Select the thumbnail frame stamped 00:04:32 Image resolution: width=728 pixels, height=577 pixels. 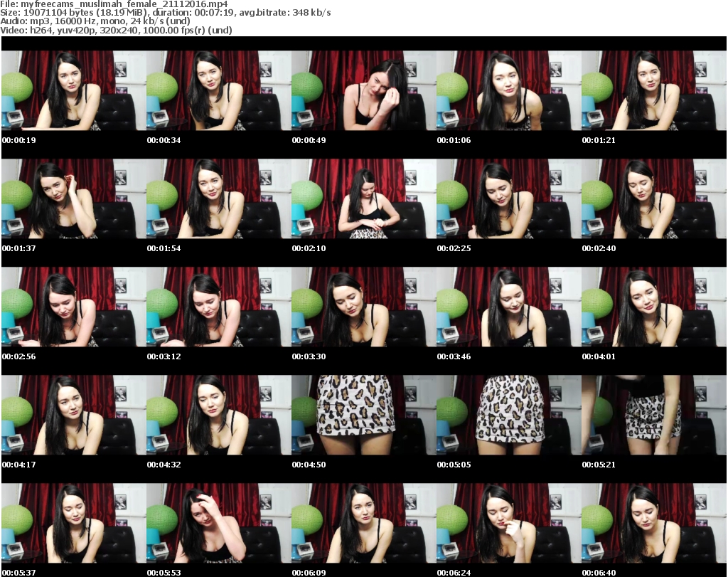click(219, 415)
